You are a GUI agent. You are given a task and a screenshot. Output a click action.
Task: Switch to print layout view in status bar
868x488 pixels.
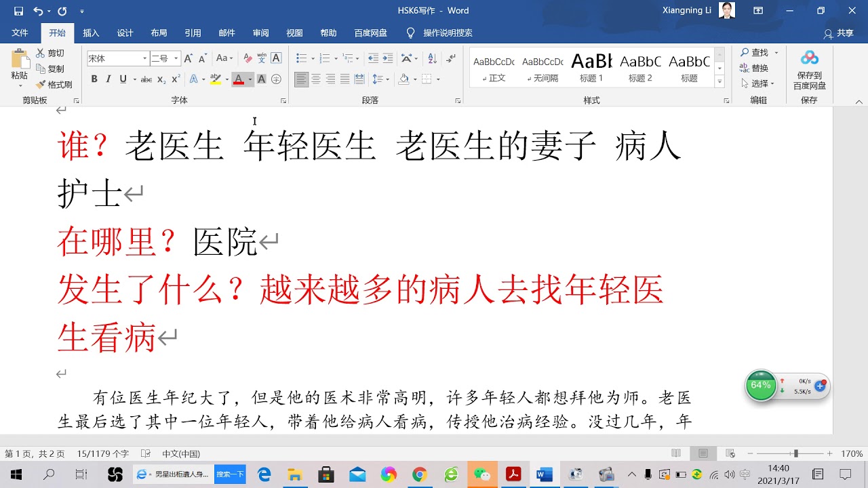click(x=703, y=453)
